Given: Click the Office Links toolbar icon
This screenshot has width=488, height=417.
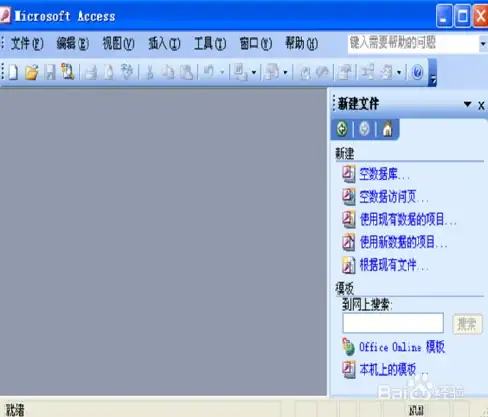Looking at the screenshot, I should pyautogui.click(x=240, y=72).
